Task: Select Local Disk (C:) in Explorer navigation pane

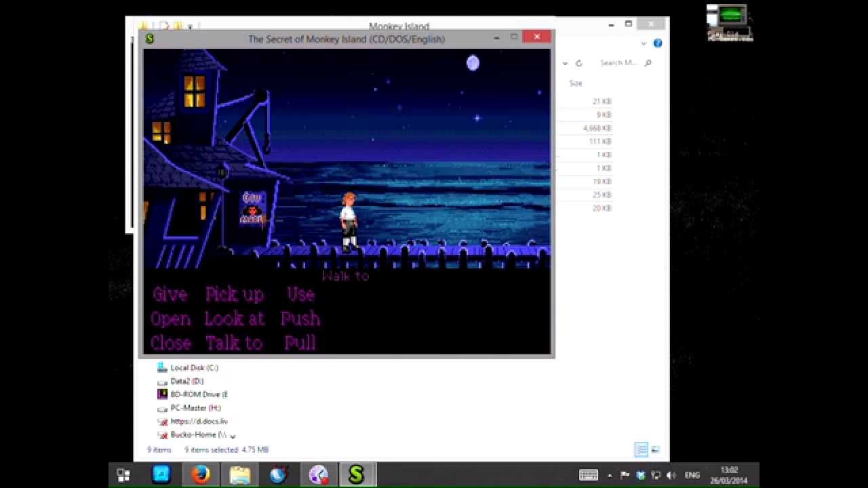Action: tap(194, 367)
